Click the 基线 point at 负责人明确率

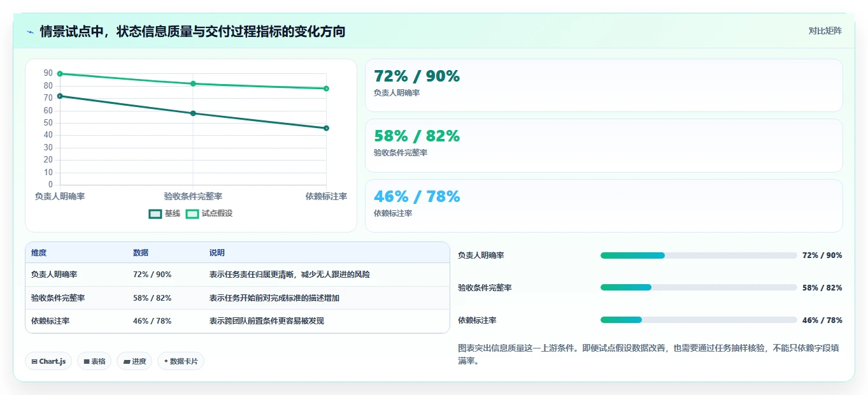coord(60,96)
